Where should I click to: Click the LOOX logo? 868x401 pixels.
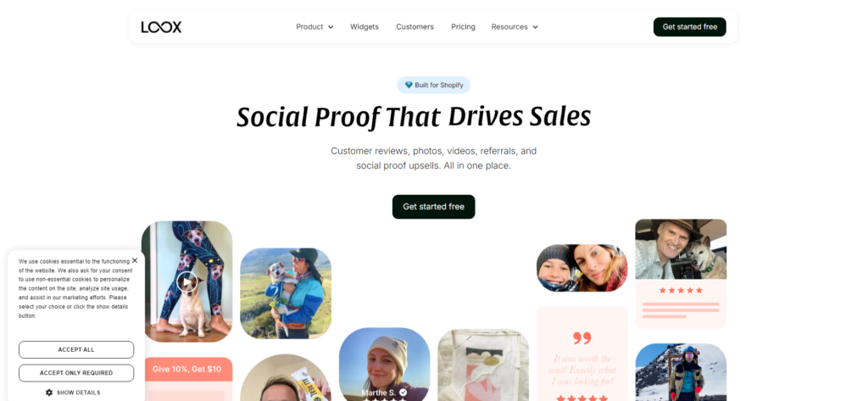point(161,27)
